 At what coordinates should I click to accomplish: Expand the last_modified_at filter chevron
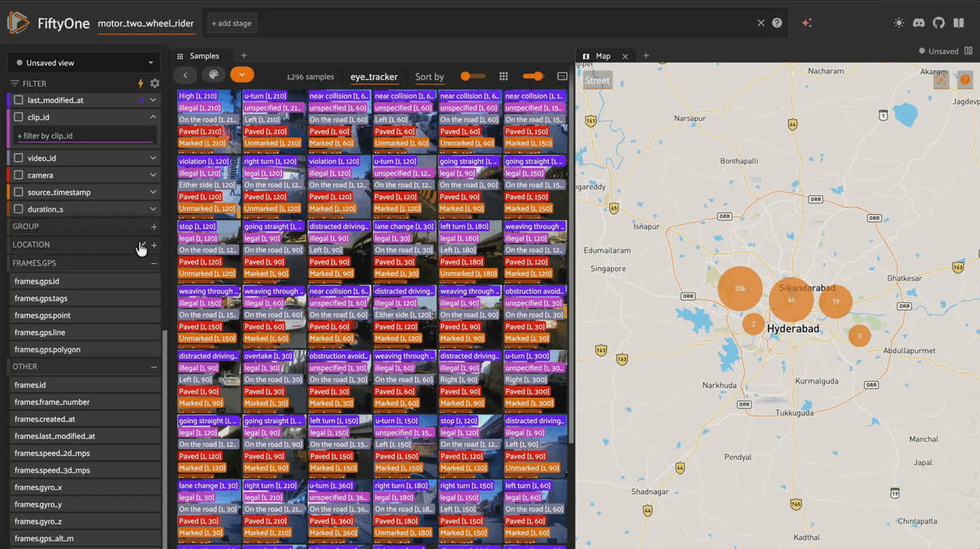(x=153, y=100)
